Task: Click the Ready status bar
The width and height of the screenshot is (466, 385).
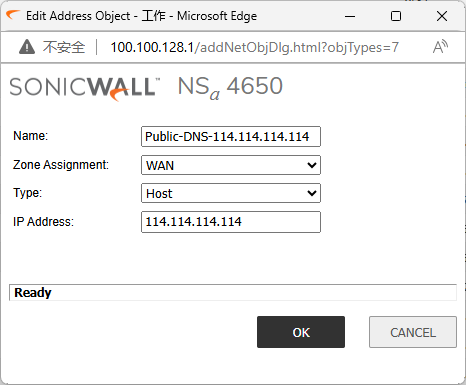Action: (233, 293)
